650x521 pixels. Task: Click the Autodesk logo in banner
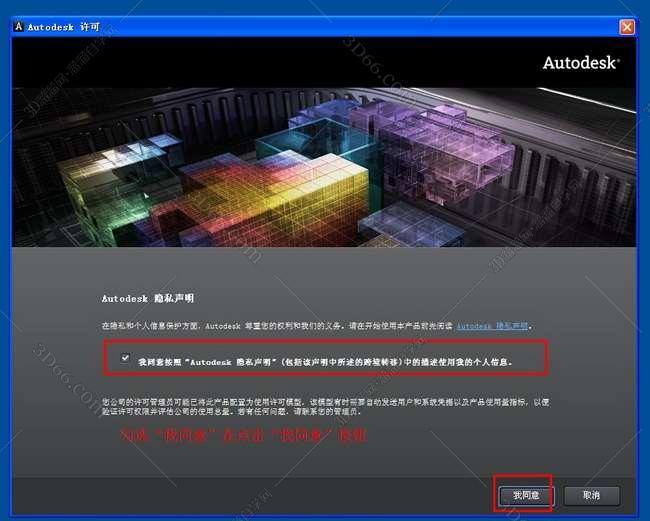click(x=581, y=63)
